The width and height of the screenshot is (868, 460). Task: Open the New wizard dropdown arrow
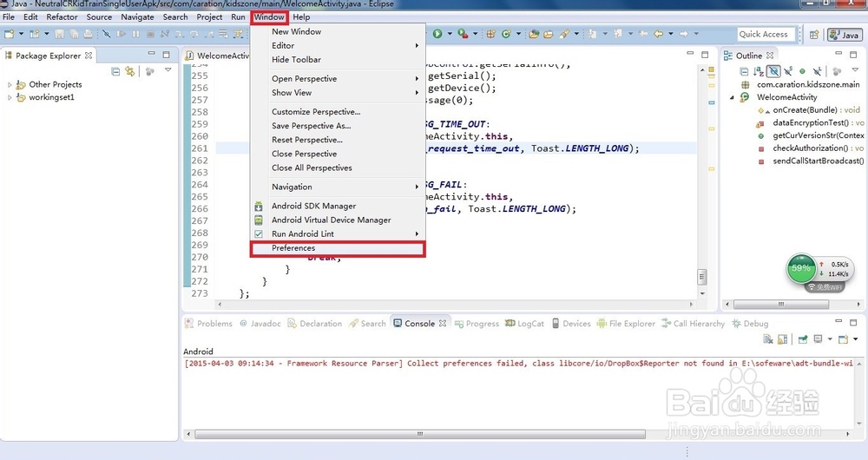click(x=21, y=35)
